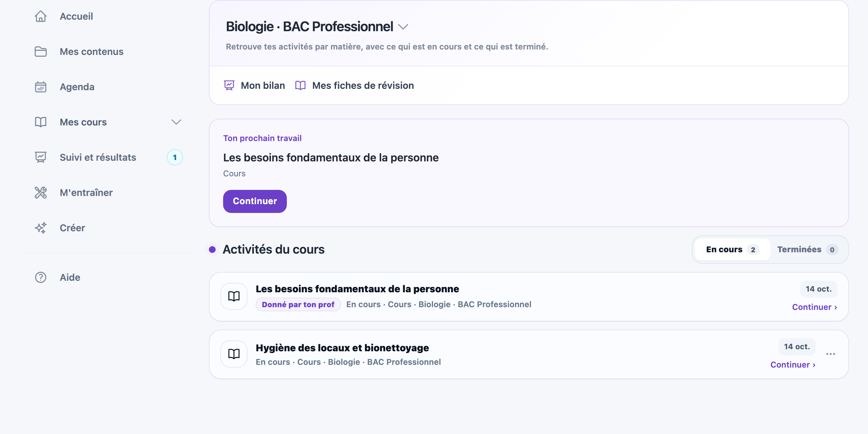Click the purple Continuer button
Image resolution: width=868 pixels, height=434 pixels.
tap(255, 201)
